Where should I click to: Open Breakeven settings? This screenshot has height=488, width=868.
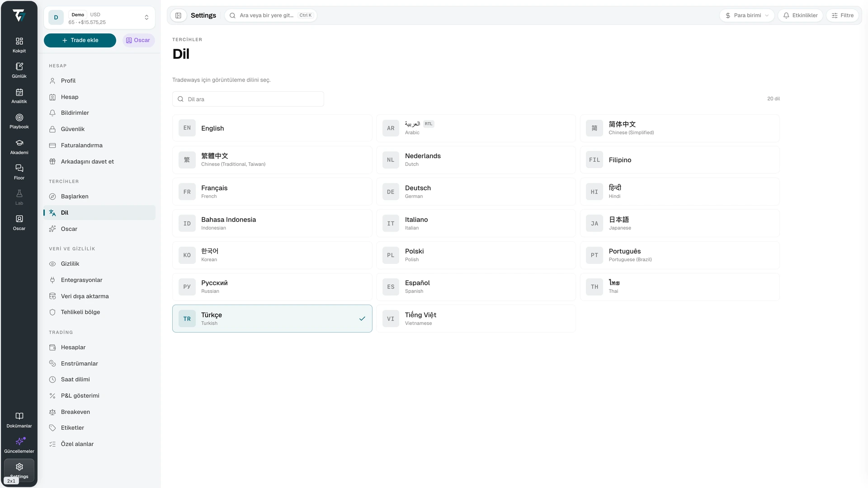tap(99, 412)
